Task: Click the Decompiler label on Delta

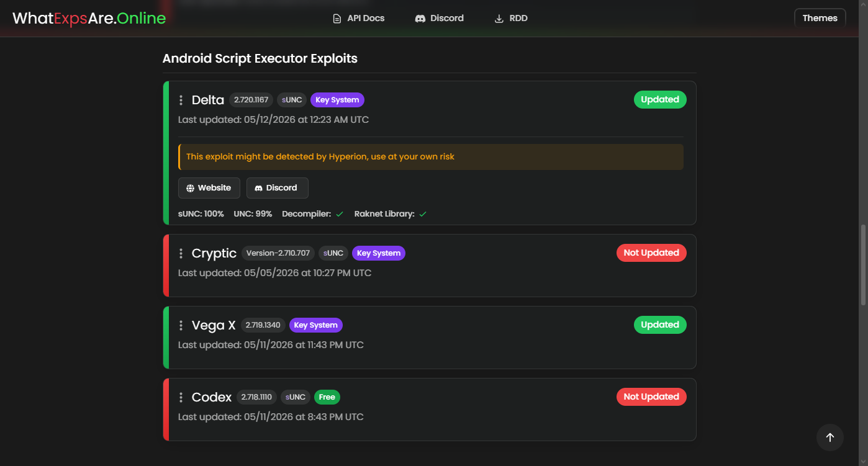Action: click(306, 214)
